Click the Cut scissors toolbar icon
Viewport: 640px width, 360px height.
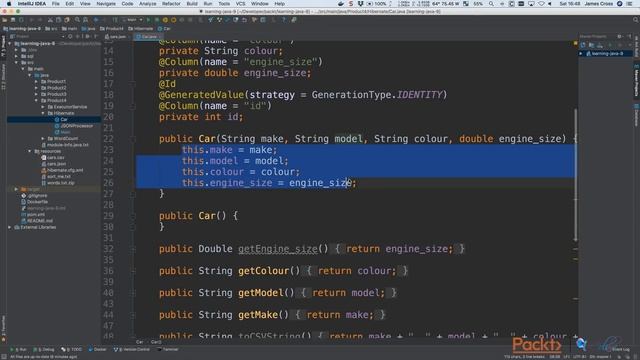click(50, 20)
